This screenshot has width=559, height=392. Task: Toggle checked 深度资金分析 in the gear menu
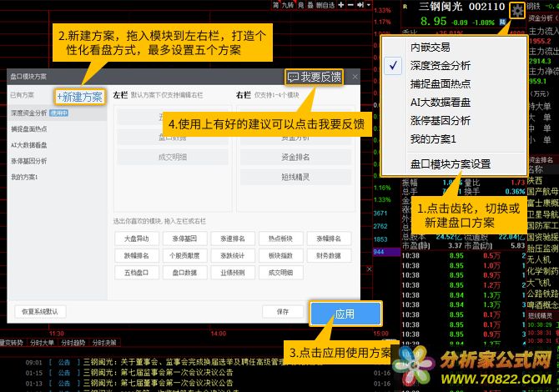coord(455,66)
